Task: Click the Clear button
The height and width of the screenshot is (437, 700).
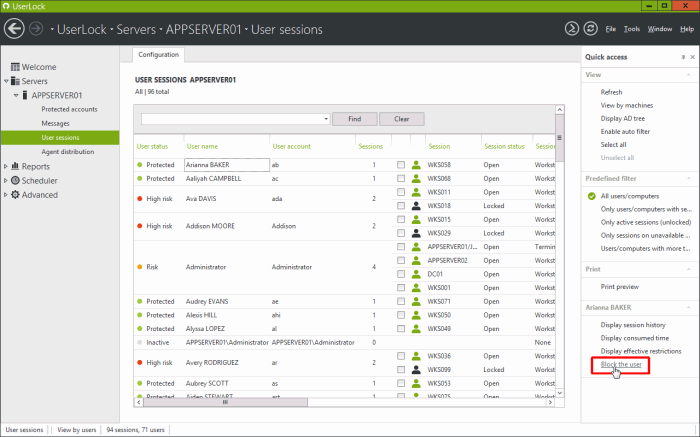Action: tap(401, 119)
